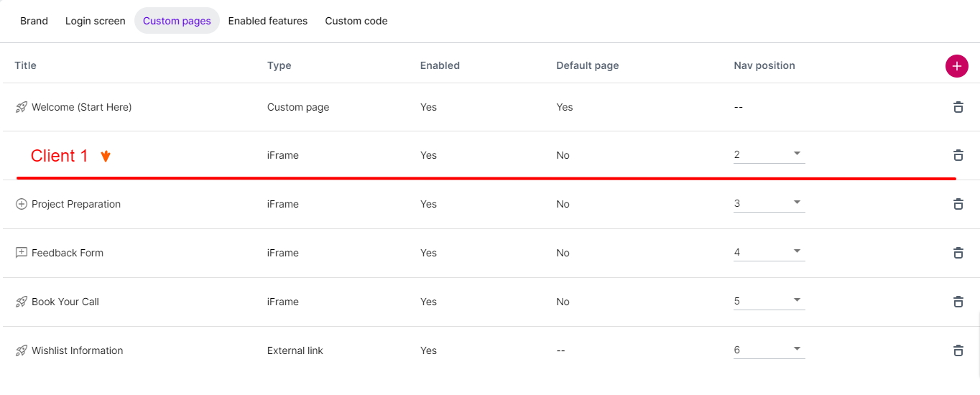Open the nav position dropdown showing 2
The width and height of the screenshot is (980, 395).
769,154
